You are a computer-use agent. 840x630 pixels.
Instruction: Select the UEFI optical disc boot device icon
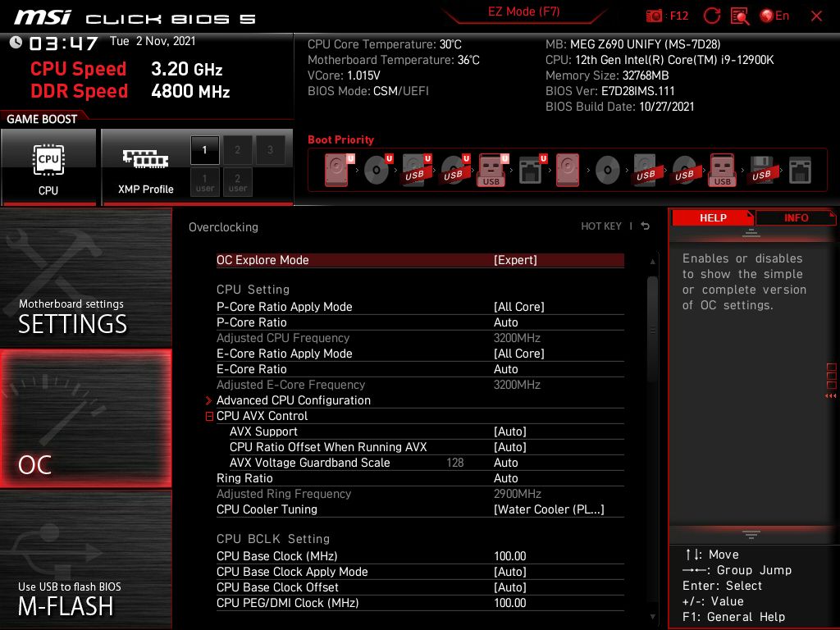pos(377,170)
